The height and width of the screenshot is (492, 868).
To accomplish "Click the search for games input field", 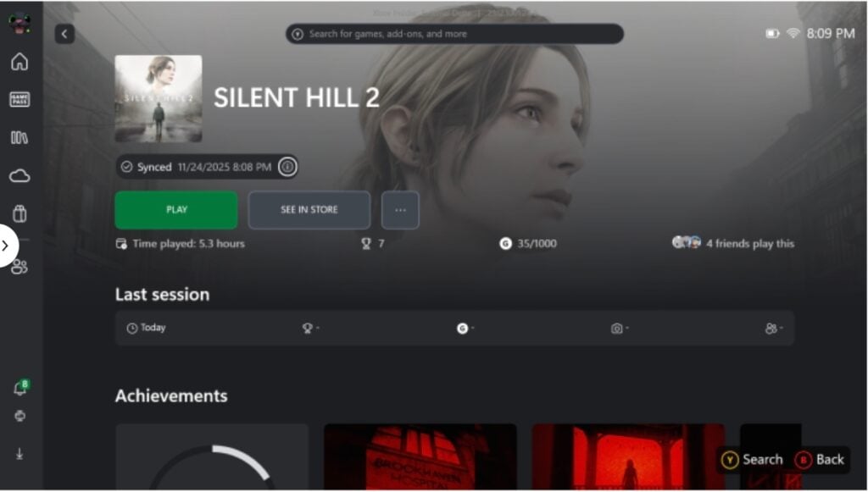I will click(454, 34).
